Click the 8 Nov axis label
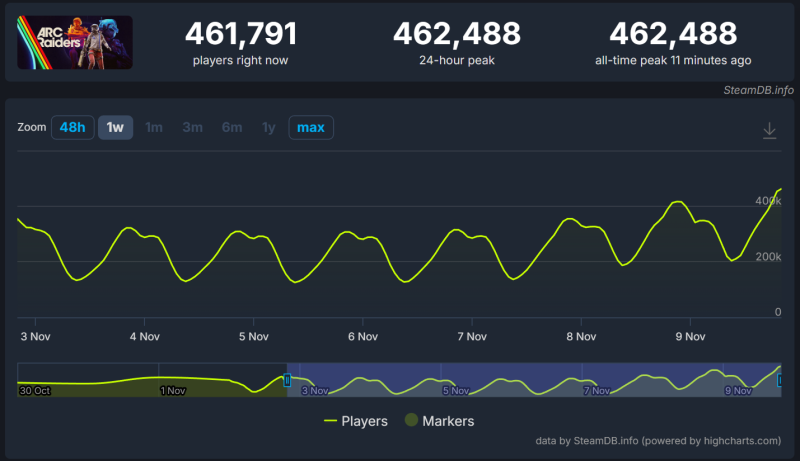This screenshot has height=461, width=800. click(581, 337)
